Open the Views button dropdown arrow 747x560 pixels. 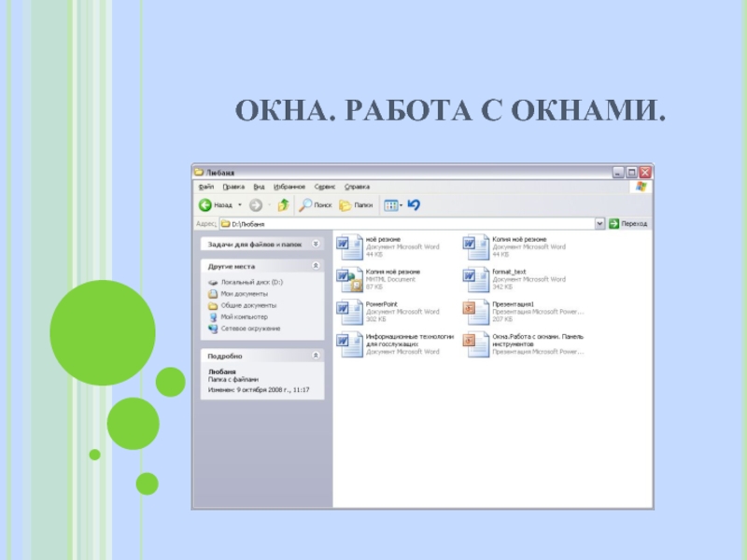coord(402,205)
